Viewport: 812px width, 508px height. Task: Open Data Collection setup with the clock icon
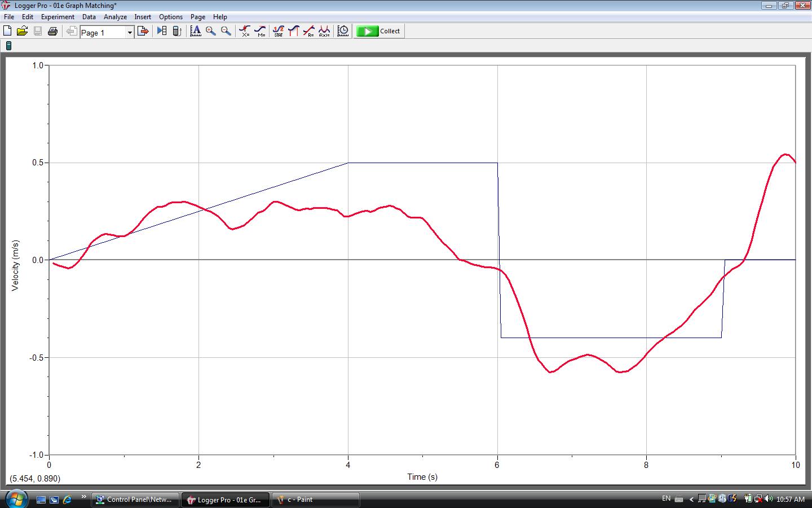342,30
